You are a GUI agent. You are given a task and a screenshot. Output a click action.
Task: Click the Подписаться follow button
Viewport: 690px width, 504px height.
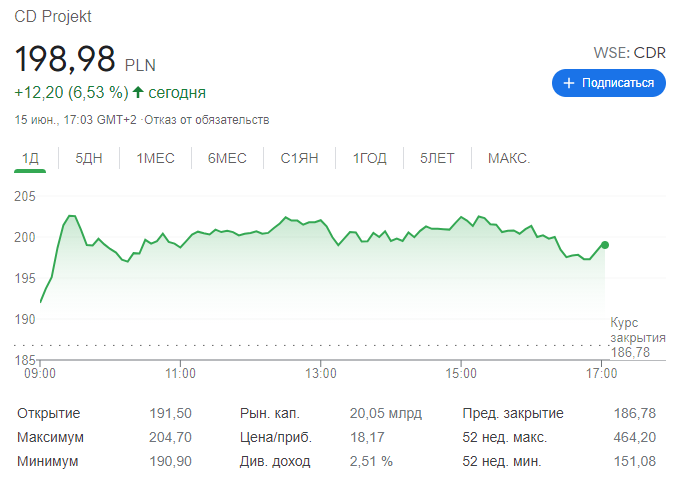609,83
